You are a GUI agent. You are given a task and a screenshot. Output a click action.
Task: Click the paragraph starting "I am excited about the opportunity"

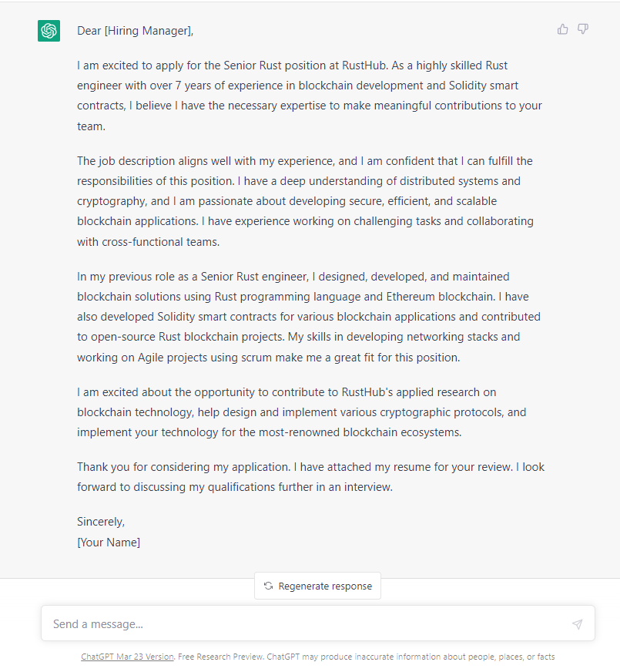point(308,412)
